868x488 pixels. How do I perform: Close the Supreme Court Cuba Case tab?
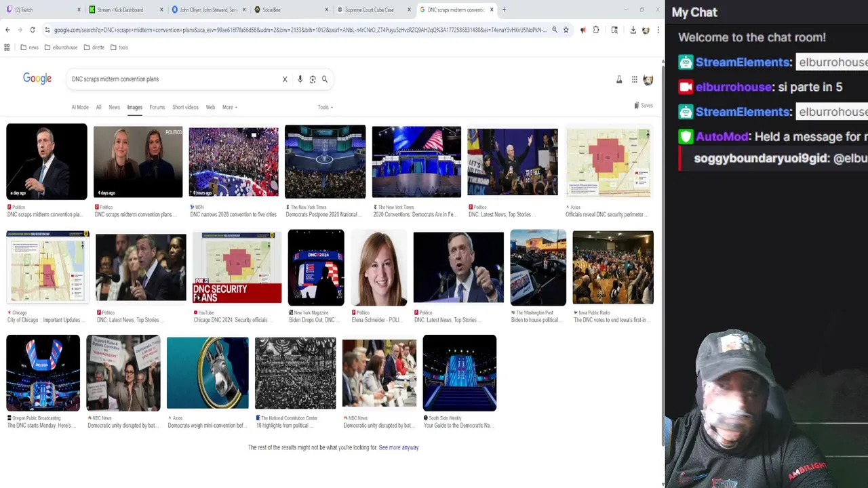point(409,9)
